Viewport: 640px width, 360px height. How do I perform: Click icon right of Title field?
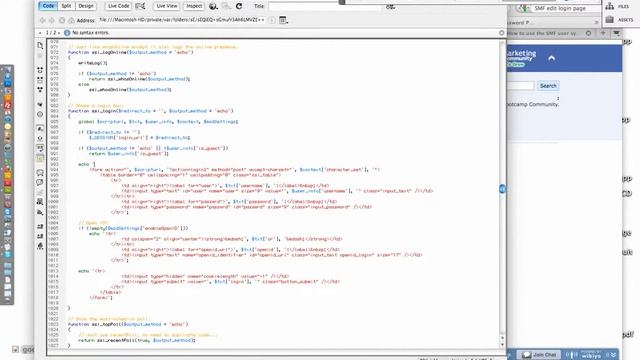(390, 7)
